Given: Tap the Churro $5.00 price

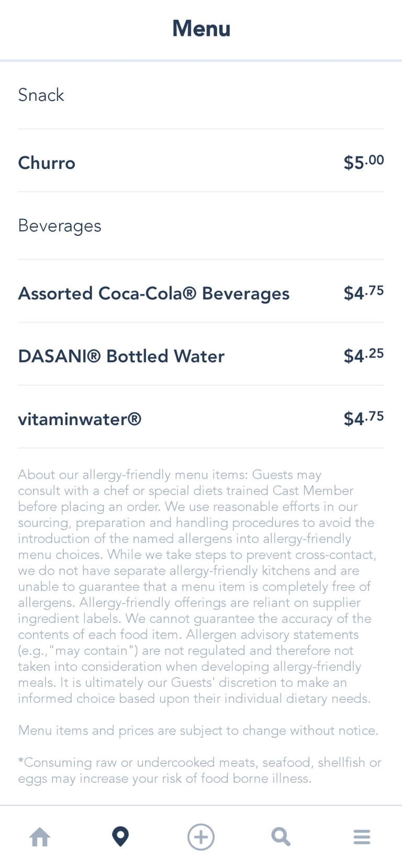Looking at the screenshot, I should click(x=363, y=162).
